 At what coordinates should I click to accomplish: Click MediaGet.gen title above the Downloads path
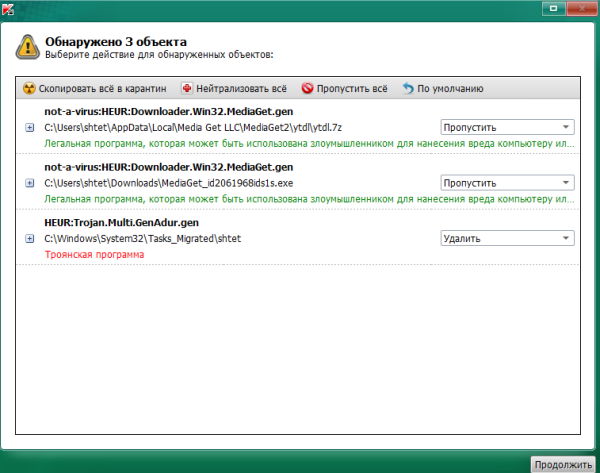(x=169, y=167)
